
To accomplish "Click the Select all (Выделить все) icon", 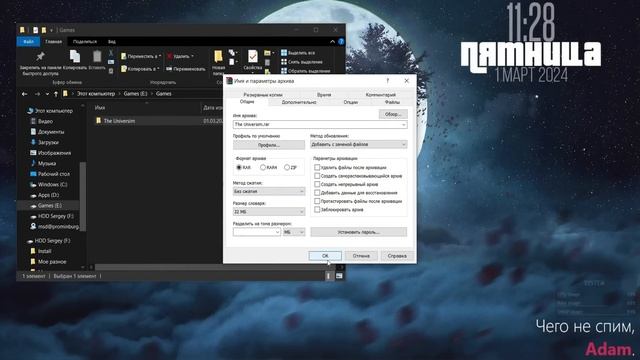I will pos(284,53).
